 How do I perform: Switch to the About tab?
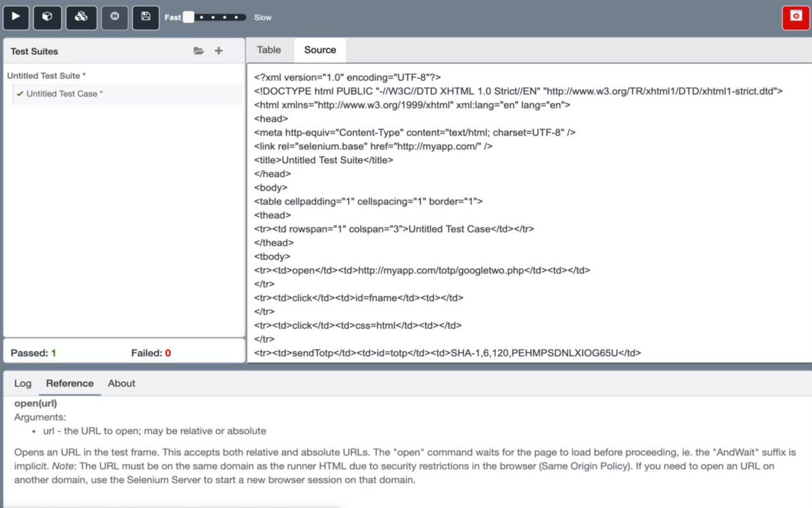[121, 384]
